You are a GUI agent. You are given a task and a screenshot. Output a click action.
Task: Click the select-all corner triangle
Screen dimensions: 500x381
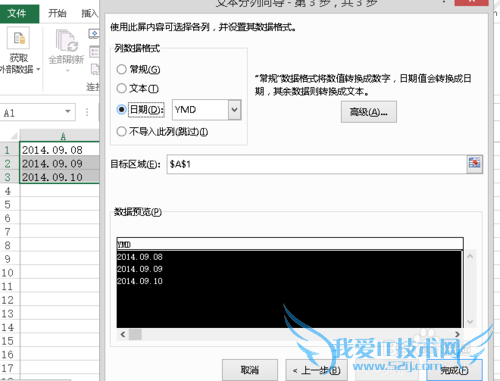pos(13,136)
